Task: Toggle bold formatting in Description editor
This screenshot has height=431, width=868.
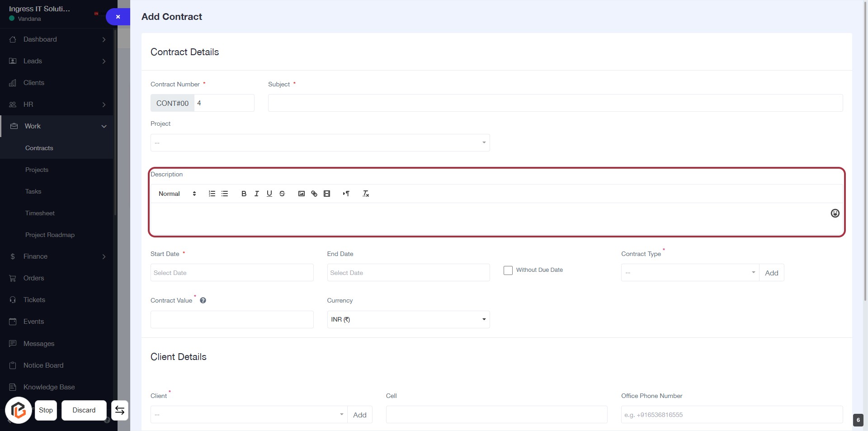Action: [244, 194]
